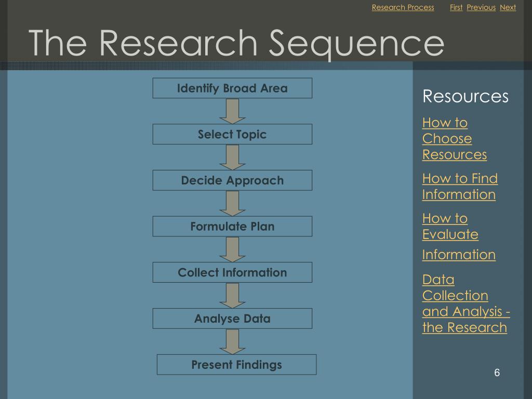The image size is (532, 399).
Task: Open How to Evaluate Information link
Action: tap(459, 236)
